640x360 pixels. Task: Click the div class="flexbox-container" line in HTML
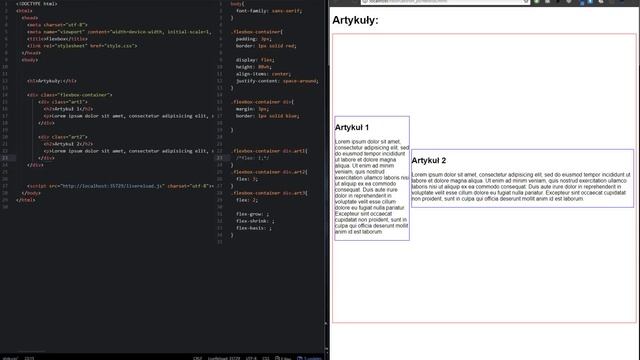coord(69,95)
